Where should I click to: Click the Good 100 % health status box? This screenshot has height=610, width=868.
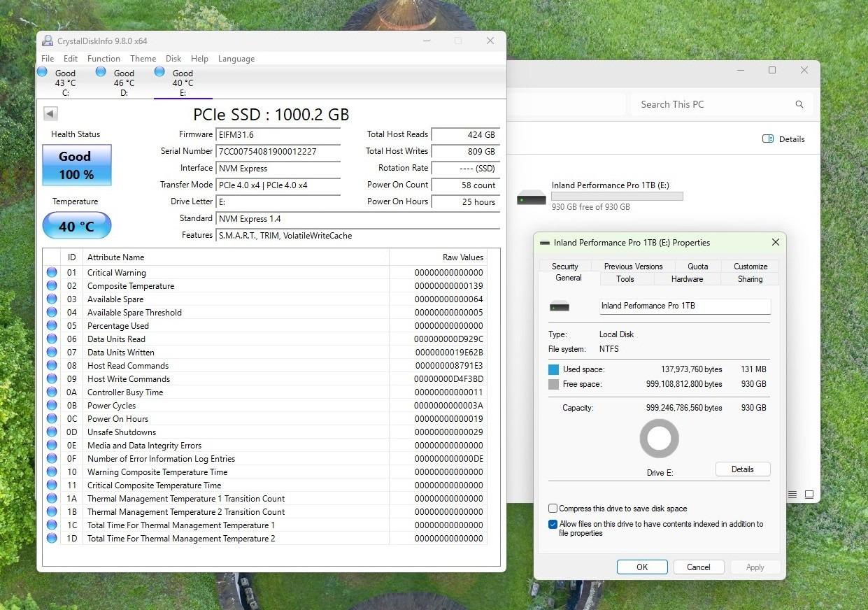(76, 165)
